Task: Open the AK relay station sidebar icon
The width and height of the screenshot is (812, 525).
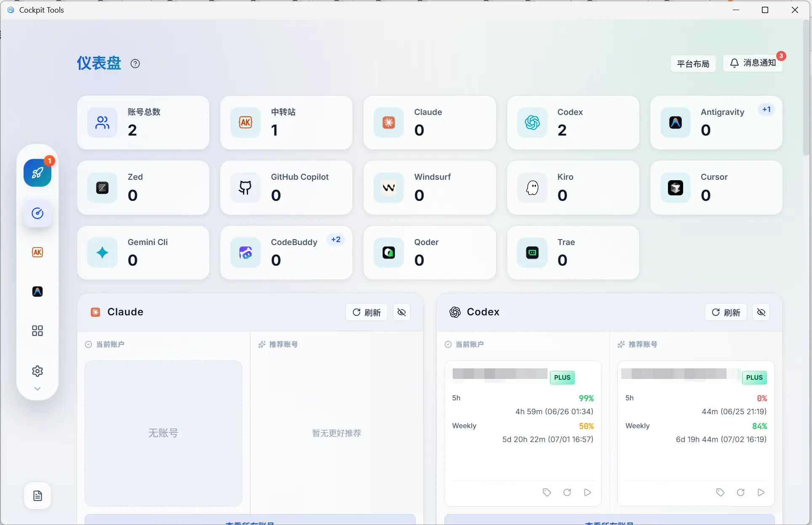Action: (x=37, y=252)
